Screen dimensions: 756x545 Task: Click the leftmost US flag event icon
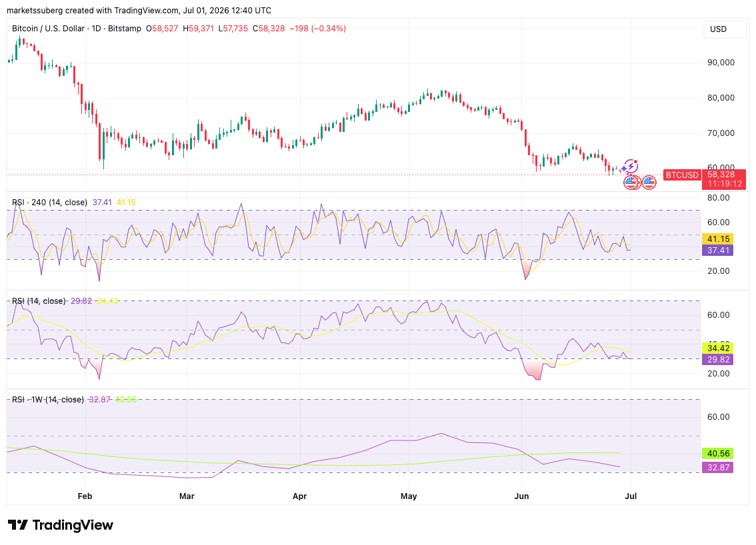pos(631,182)
